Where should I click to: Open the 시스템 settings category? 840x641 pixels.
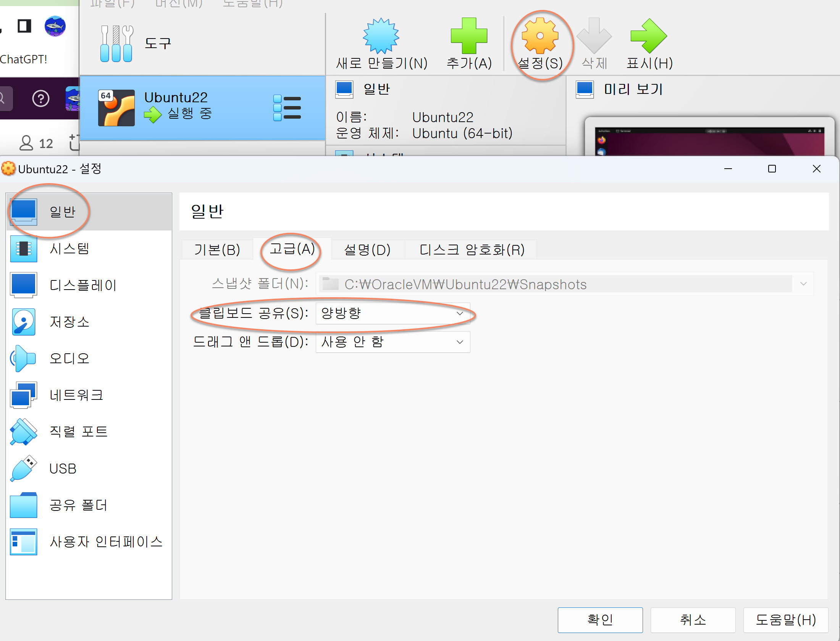[x=69, y=249]
